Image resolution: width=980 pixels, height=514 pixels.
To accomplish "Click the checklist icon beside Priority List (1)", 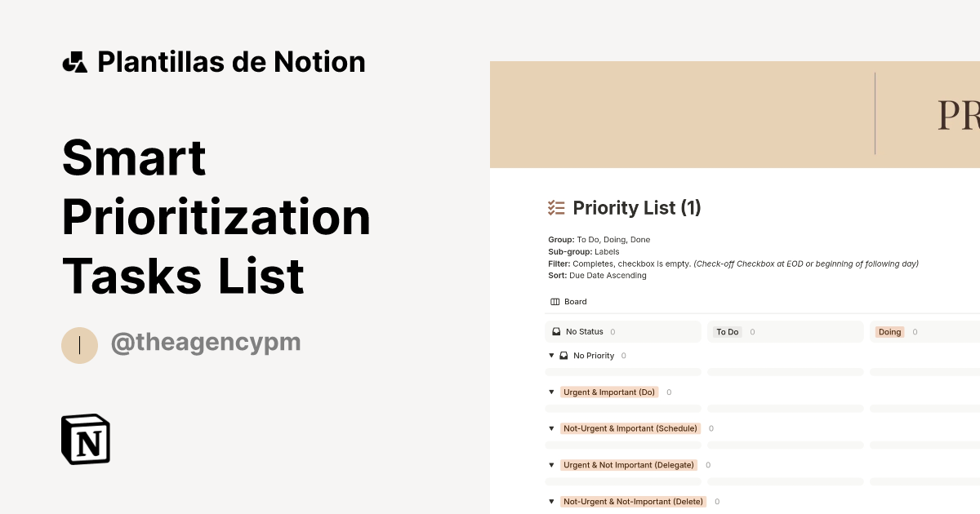I will pos(556,208).
